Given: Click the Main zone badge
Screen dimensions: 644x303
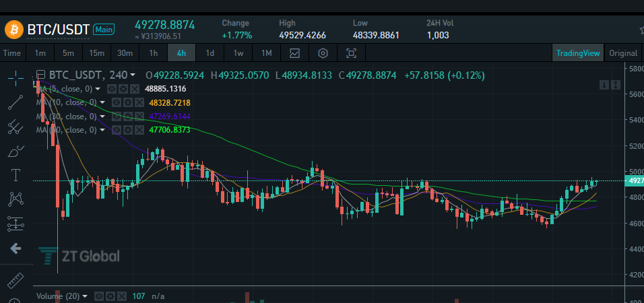Looking at the screenshot, I should point(104,29).
